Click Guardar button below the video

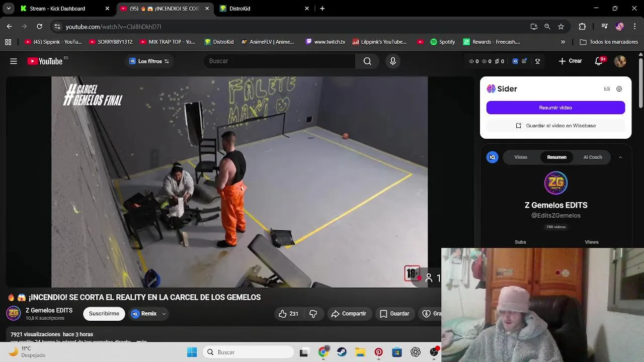point(394,314)
